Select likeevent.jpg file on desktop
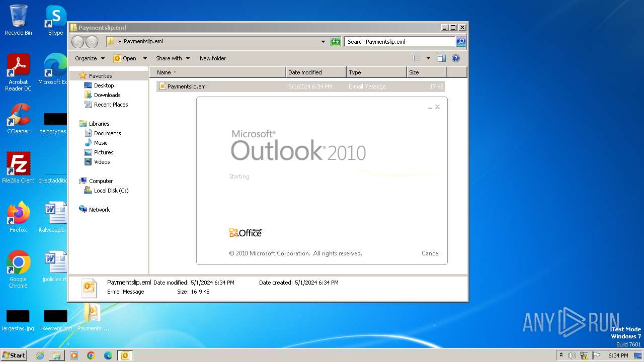 [x=55, y=320]
